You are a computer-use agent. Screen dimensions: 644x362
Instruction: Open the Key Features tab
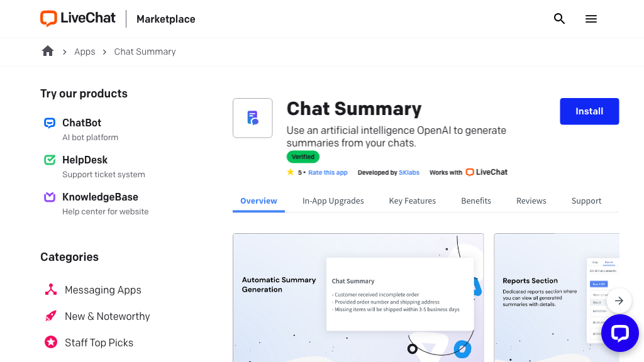[x=413, y=200]
